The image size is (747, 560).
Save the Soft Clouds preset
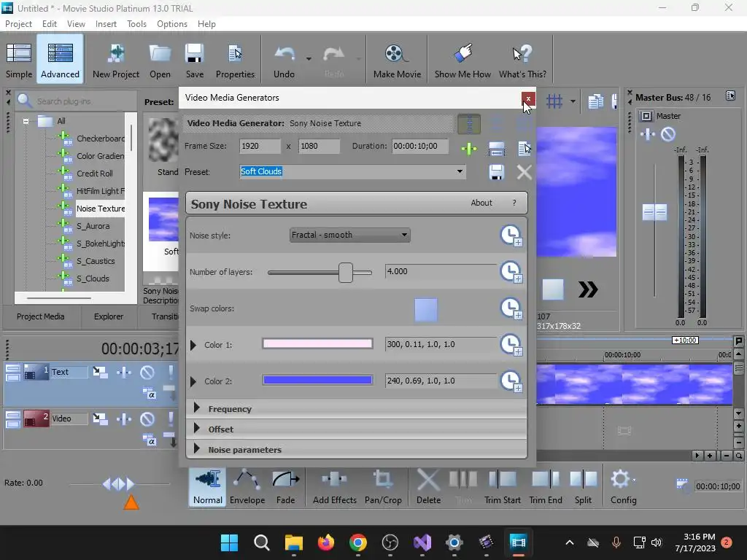pos(496,172)
